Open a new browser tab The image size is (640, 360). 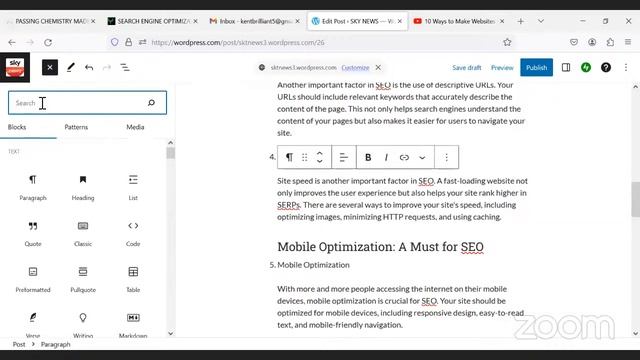tap(520, 21)
